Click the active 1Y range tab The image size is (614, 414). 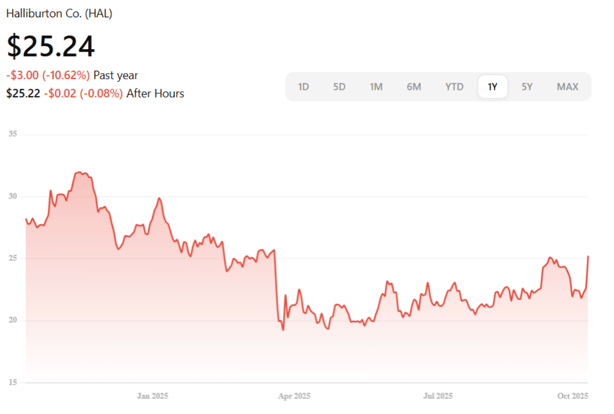click(x=492, y=87)
